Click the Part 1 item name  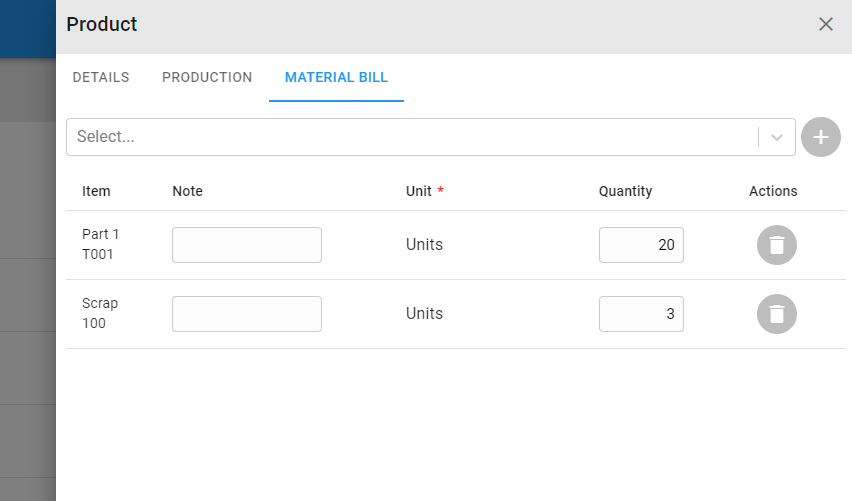click(101, 234)
